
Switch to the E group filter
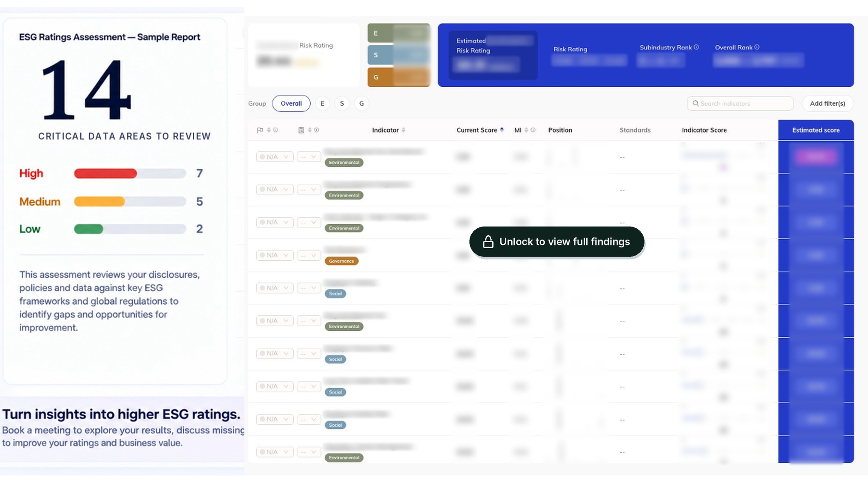(x=322, y=103)
